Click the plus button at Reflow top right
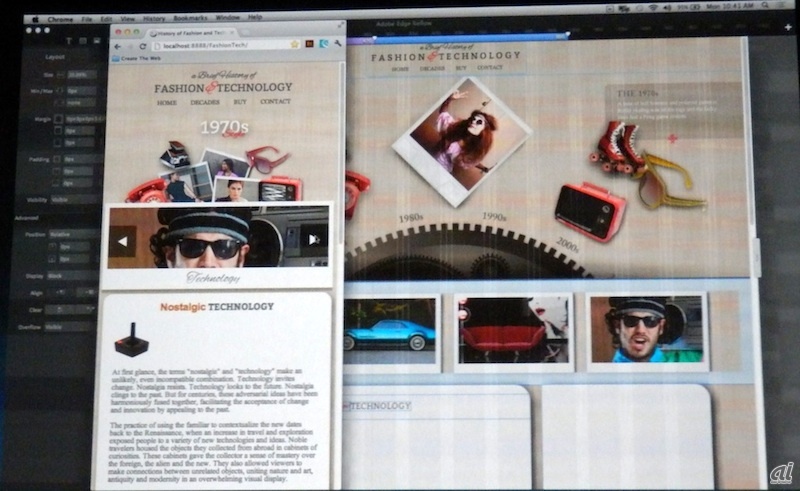Image resolution: width=800 pixels, height=491 pixels. [788, 27]
